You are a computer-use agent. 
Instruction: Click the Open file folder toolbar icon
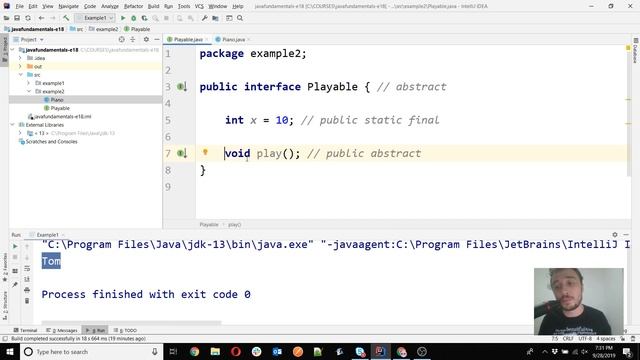[6, 18]
